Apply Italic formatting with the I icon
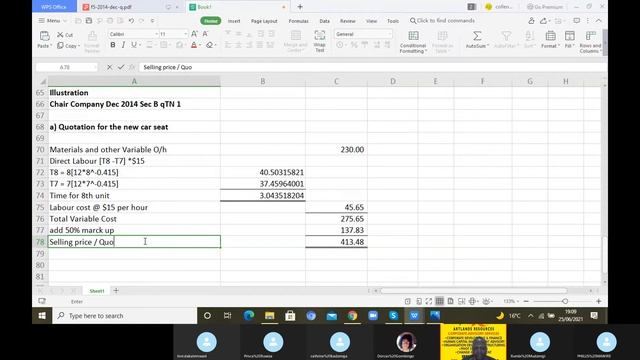This screenshot has height=360, width=640. 123,45
